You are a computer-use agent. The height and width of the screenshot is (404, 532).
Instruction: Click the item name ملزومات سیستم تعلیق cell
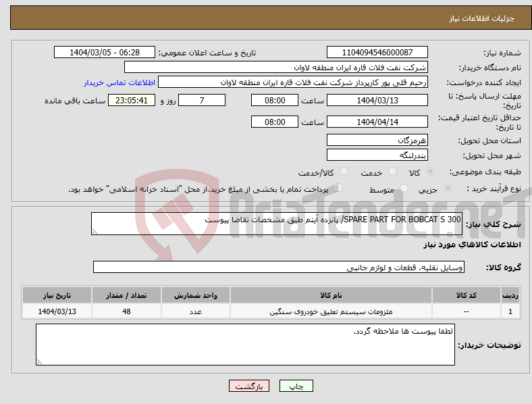331,311
